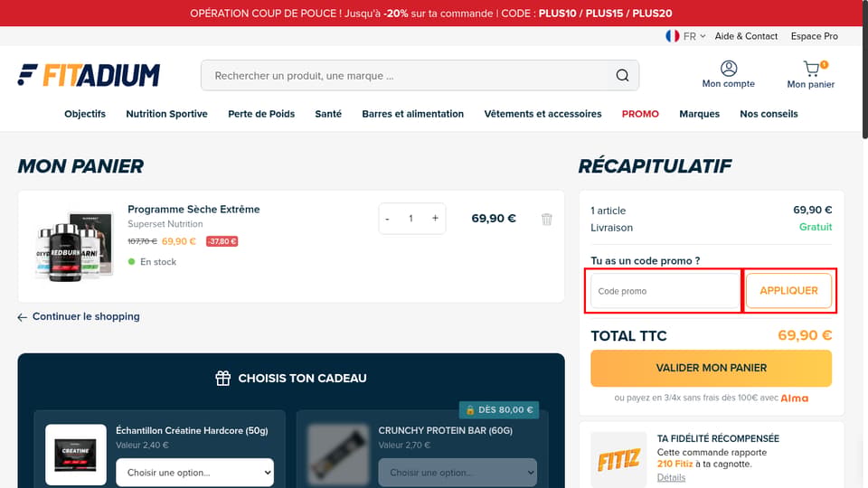
Task: Open the PROMO menu item
Action: click(640, 114)
